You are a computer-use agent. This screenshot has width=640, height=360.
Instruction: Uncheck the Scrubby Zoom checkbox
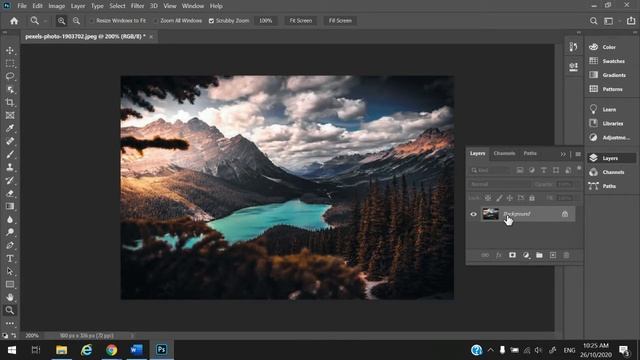point(211,21)
